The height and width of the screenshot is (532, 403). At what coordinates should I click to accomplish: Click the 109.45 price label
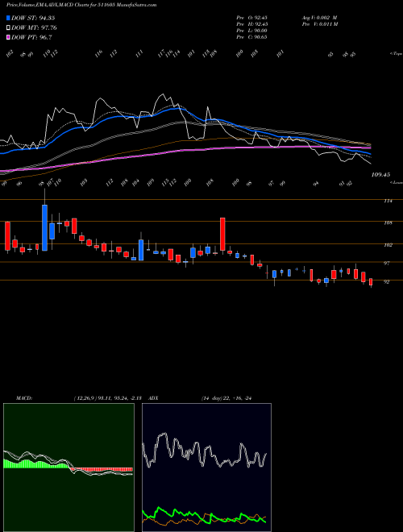380,175
